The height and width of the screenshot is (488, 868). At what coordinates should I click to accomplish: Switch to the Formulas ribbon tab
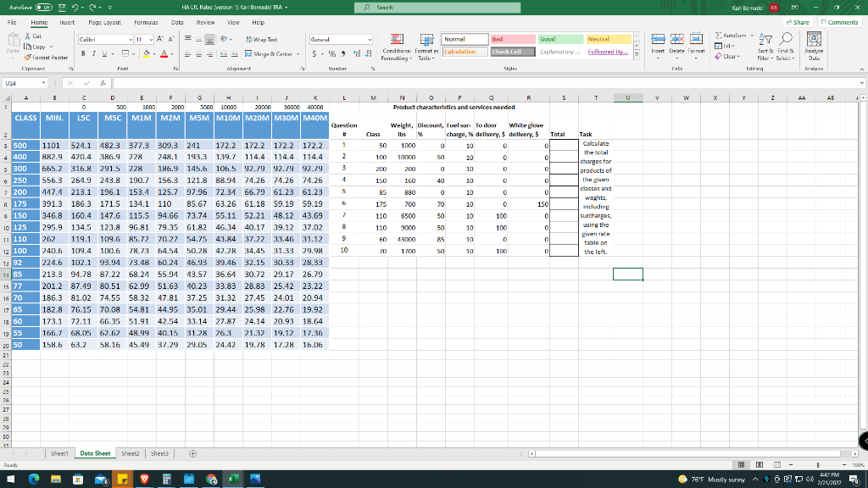[146, 23]
